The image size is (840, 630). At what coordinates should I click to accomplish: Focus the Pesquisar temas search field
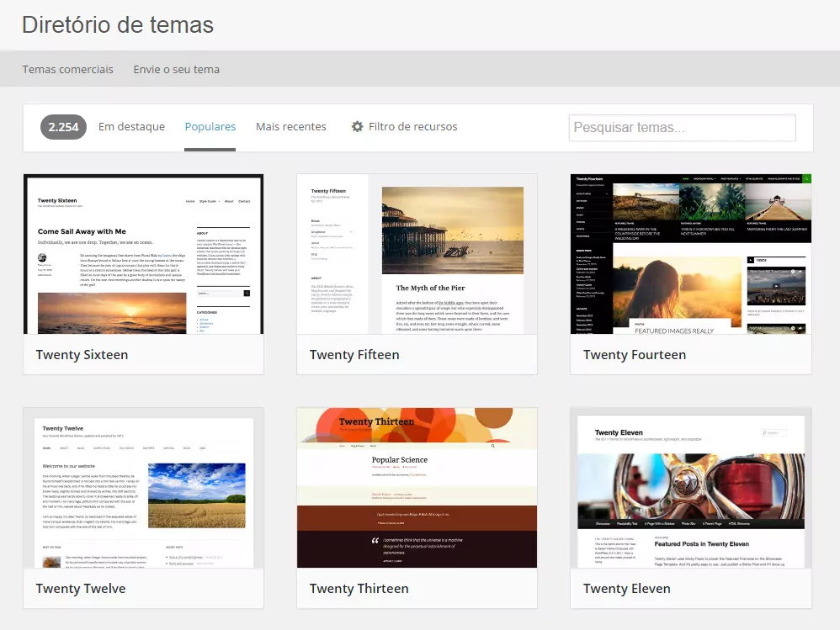(682, 128)
